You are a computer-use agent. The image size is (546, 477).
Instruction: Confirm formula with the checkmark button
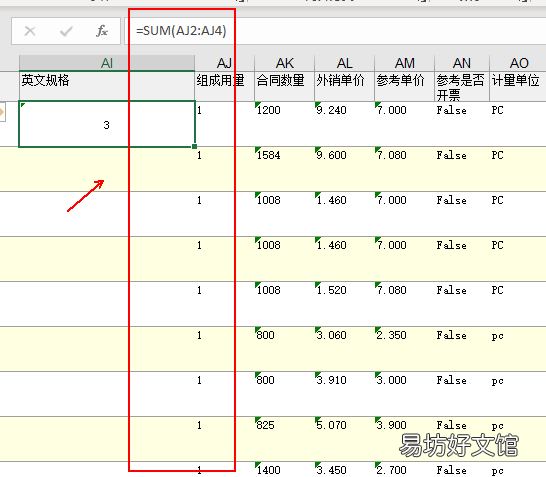pos(66,31)
